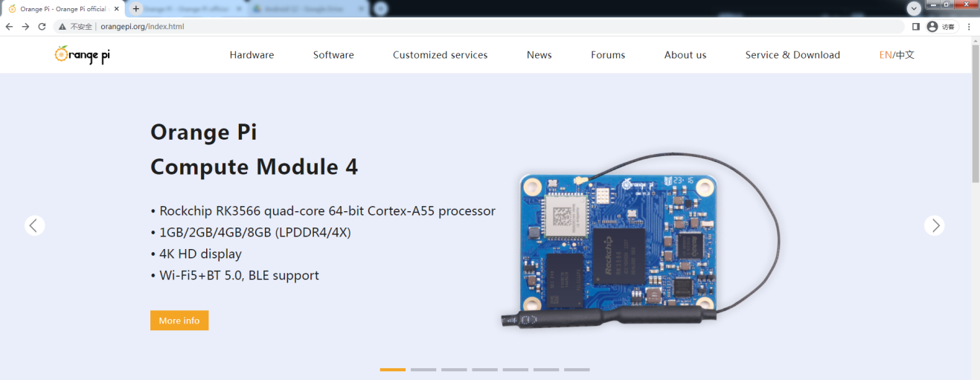Open Customized services menu
Viewport: 980px width, 380px height.
441,55
